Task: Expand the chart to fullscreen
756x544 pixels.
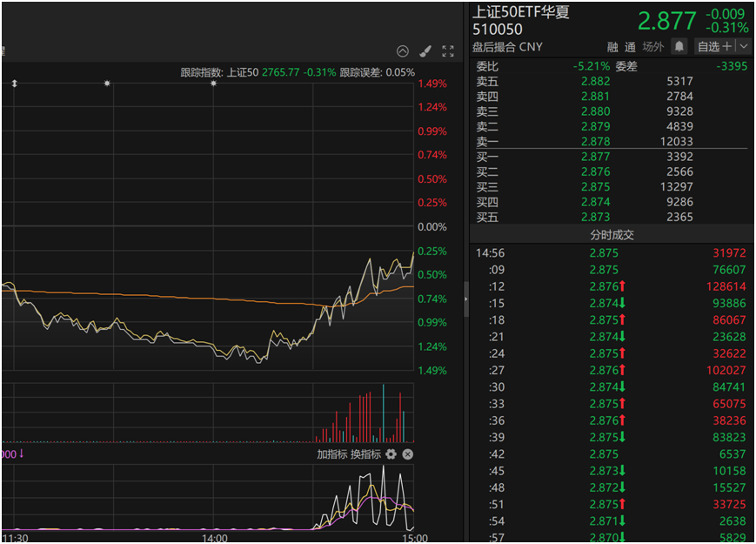Action: [448, 51]
